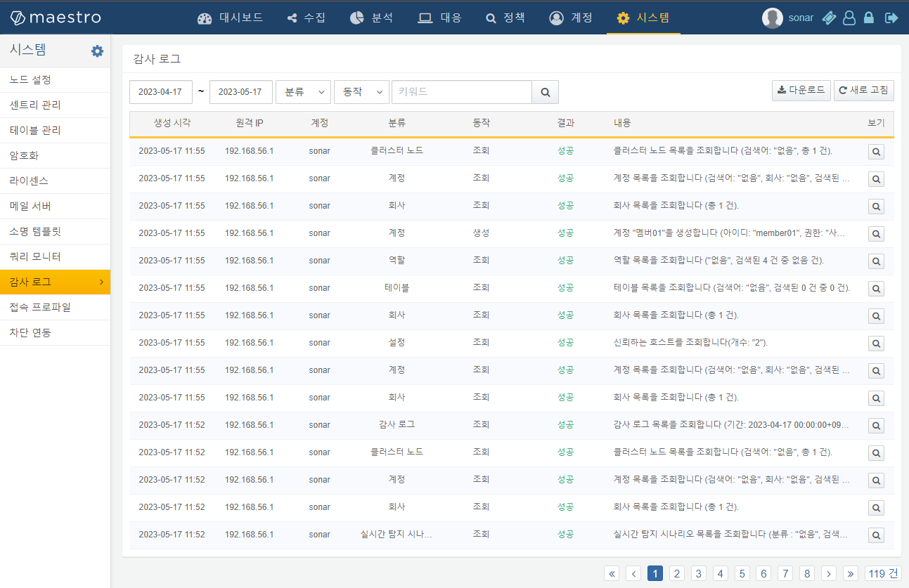Go to previous page of results
Viewport: 909px width, 588px height.
click(x=633, y=573)
